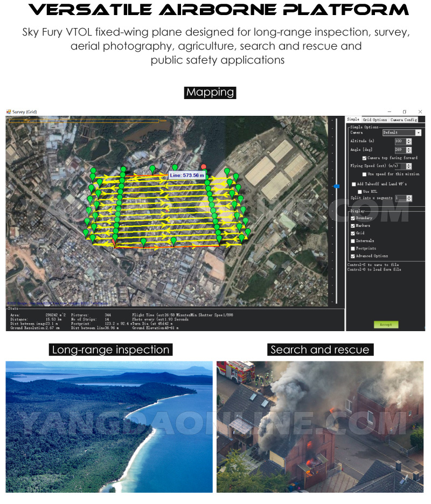
Task: Increase Split into x segments value
Action: [409, 197]
